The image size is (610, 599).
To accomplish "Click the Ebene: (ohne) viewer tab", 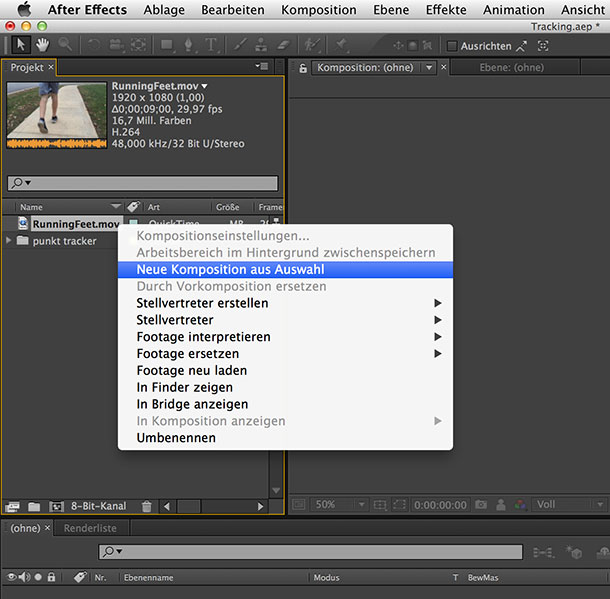I will pos(511,68).
